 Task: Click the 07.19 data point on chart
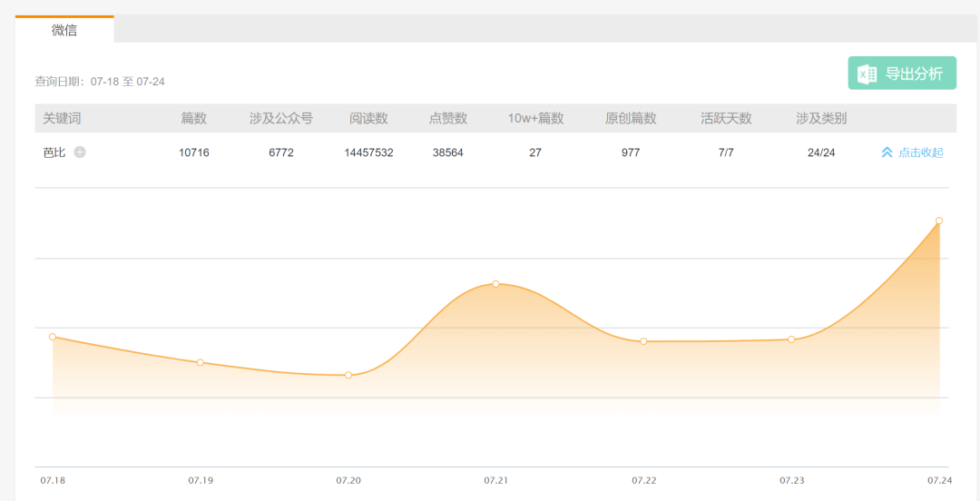[x=201, y=362]
